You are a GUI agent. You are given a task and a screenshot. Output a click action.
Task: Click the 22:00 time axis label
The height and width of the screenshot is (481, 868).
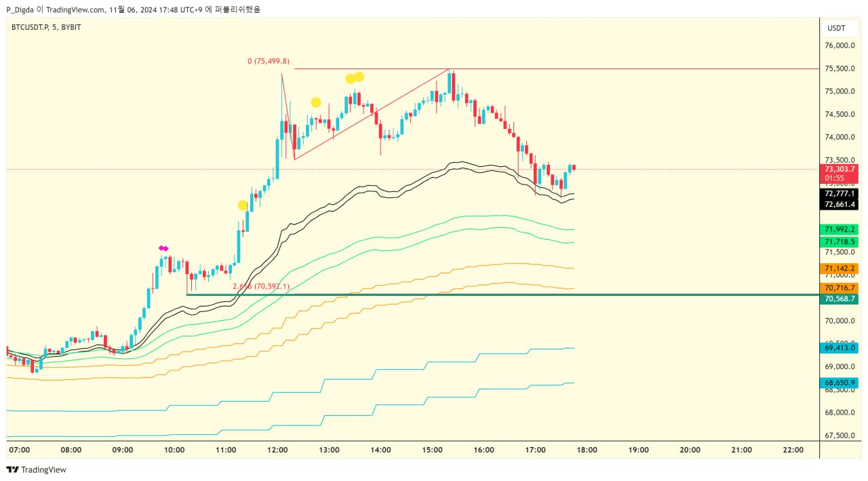793,450
